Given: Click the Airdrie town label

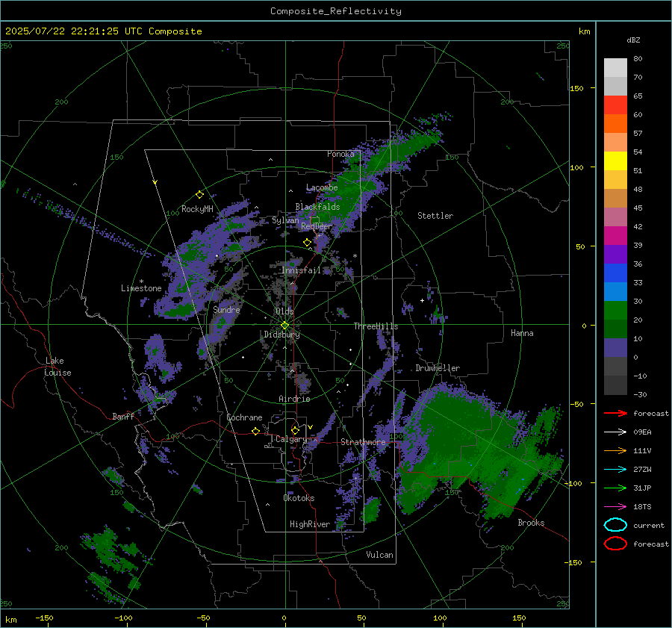Looking at the screenshot, I should (x=294, y=399).
